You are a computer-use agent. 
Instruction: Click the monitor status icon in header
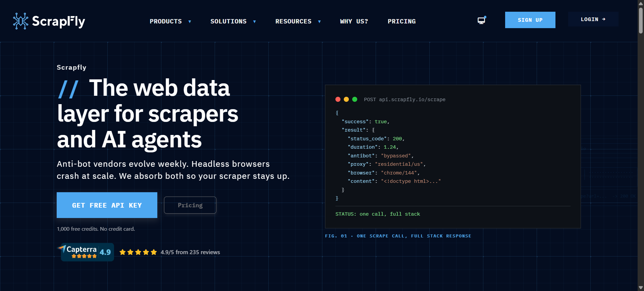482,20
